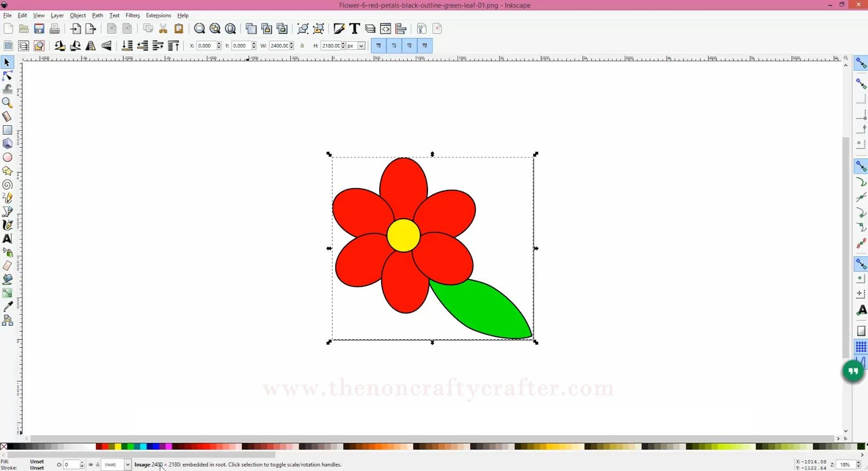868x471 pixels.
Task: Flip selection horizontally
Action: 91,46
